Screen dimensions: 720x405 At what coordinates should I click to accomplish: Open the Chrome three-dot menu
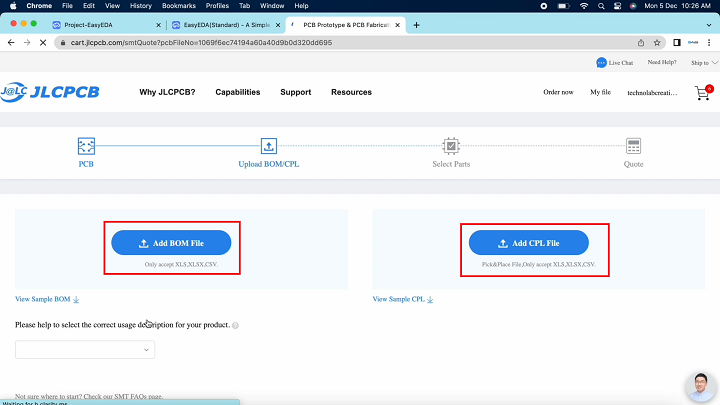point(709,43)
